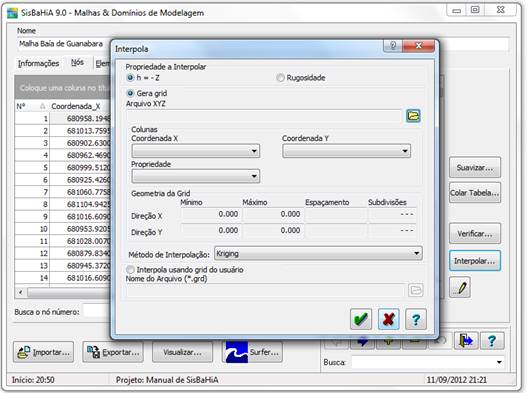Screen dimensions: 527x393
Task: Click the Visualizar... button
Action: click(183, 352)
